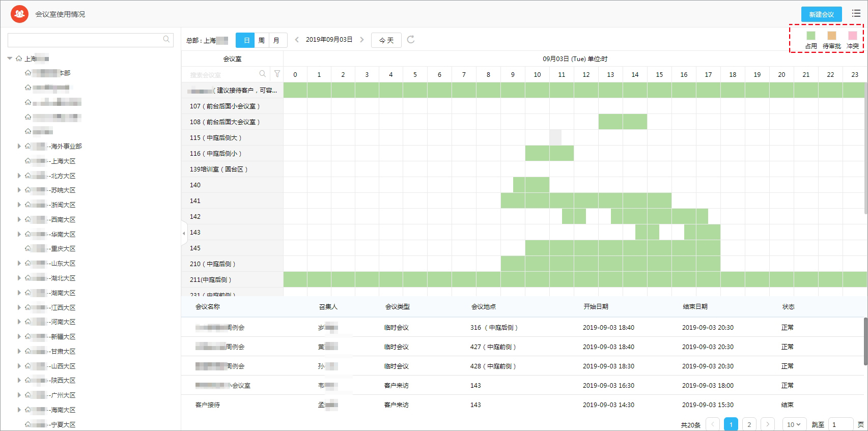Click the home icon beside 重庆大区

pyautogui.click(x=28, y=248)
